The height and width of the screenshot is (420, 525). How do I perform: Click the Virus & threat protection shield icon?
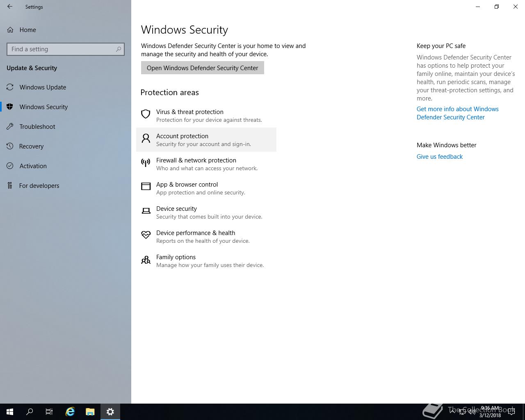[x=146, y=114]
